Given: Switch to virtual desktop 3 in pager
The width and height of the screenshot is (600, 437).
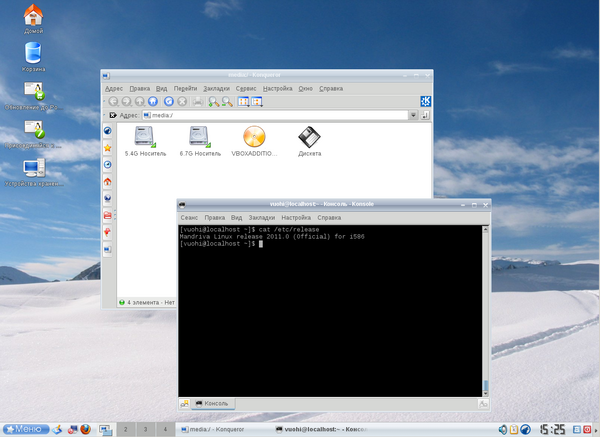Looking at the screenshot, I should pos(146,429).
